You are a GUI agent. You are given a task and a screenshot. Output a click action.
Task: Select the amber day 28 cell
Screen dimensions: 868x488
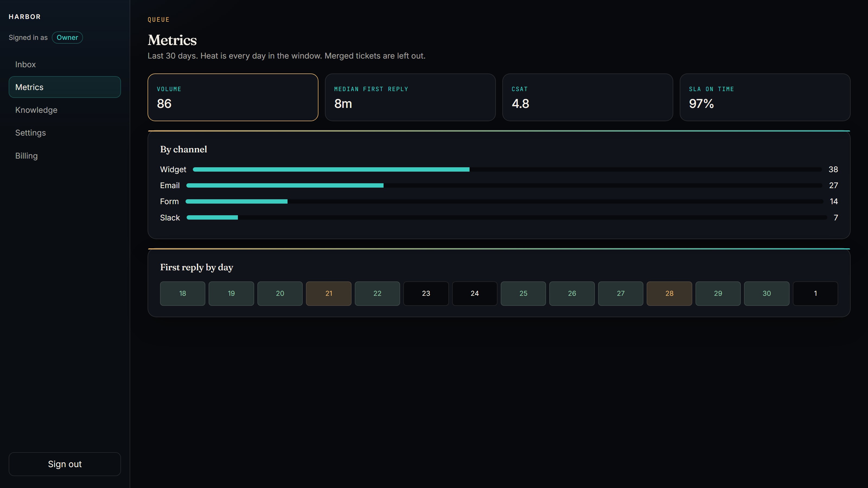point(669,293)
